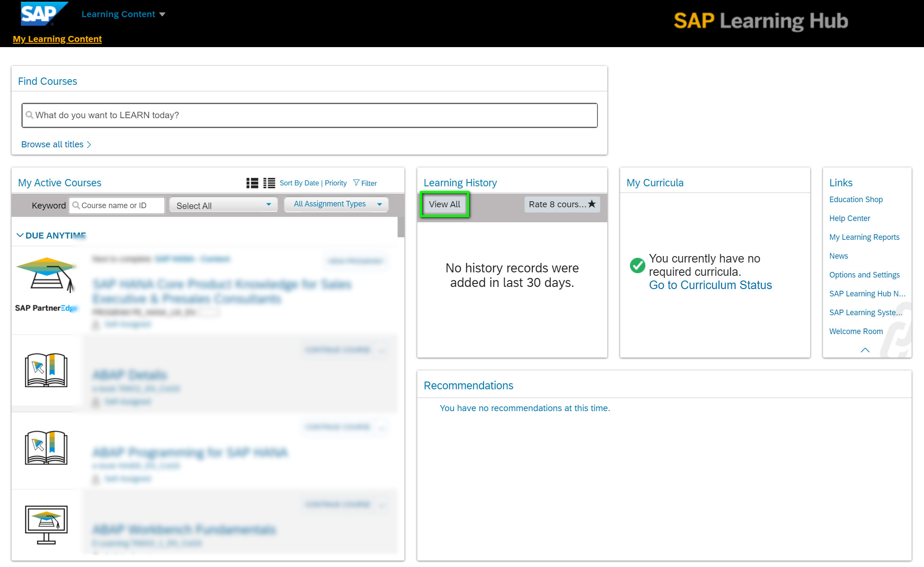This screenshot has height=567, width=924.
Task: Click View All in Learning History
Action: coord(445,204)
